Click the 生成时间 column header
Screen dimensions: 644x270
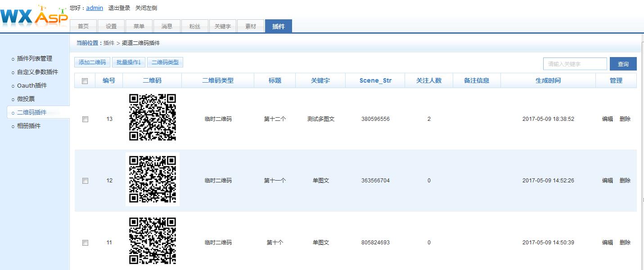click(x=548, y=81)
